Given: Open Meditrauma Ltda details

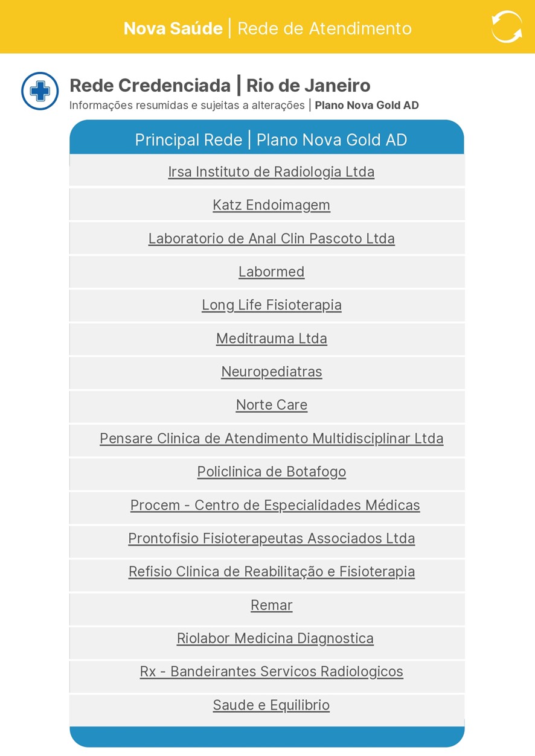Looking at the screenshot, I should (x=271, y=338).
